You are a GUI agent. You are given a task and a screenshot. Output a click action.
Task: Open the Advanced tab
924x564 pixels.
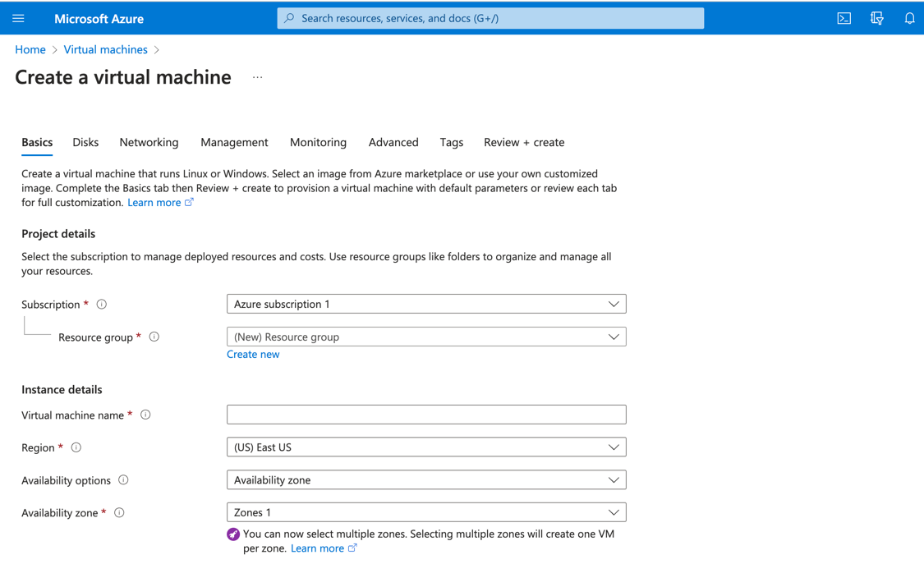[x=393, y=143]
